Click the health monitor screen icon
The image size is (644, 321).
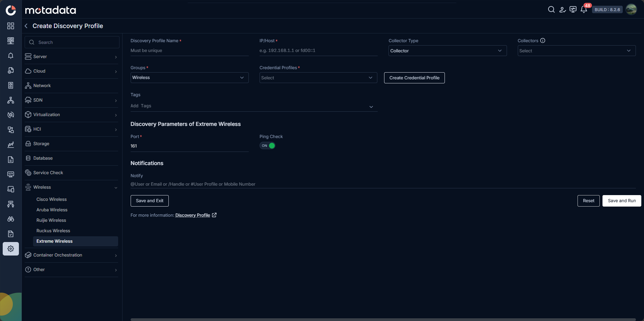point(573,9)
